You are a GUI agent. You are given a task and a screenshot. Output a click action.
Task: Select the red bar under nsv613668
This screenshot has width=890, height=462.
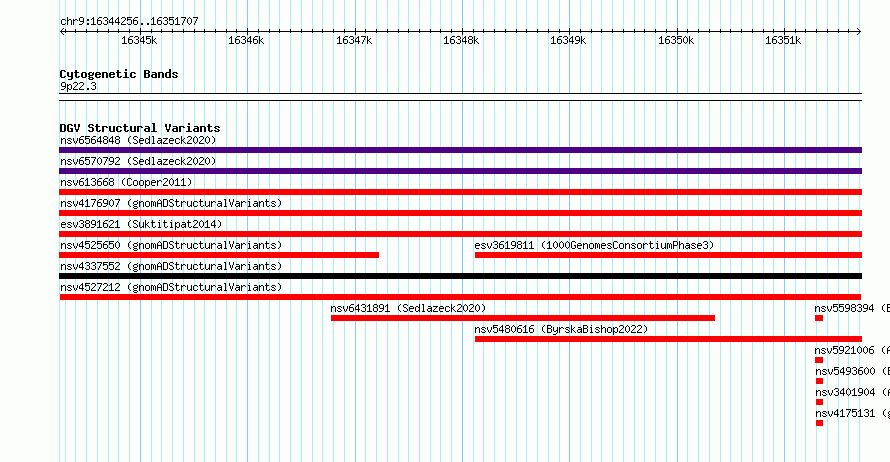point(460,192)
